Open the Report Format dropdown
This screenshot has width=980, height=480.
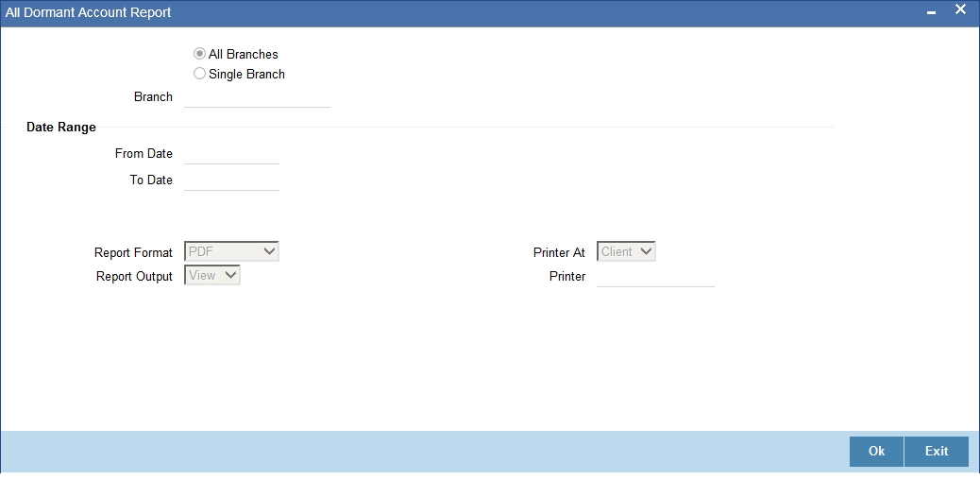(232, 251)
